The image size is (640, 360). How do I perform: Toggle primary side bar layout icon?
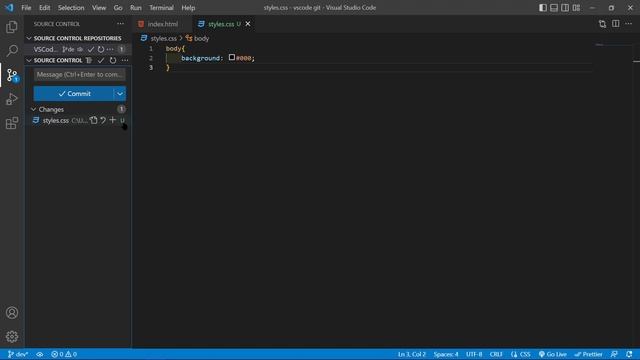(x=543, y=8)
